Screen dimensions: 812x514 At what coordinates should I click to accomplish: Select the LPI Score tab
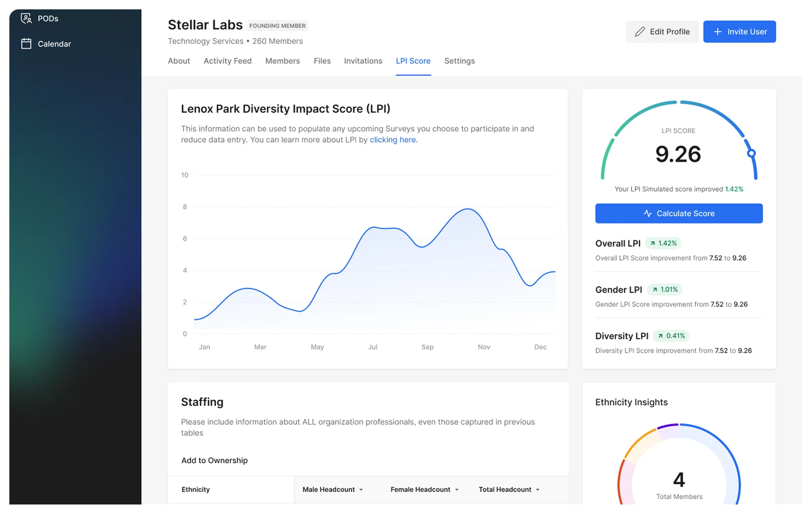[x=413, y=61]
